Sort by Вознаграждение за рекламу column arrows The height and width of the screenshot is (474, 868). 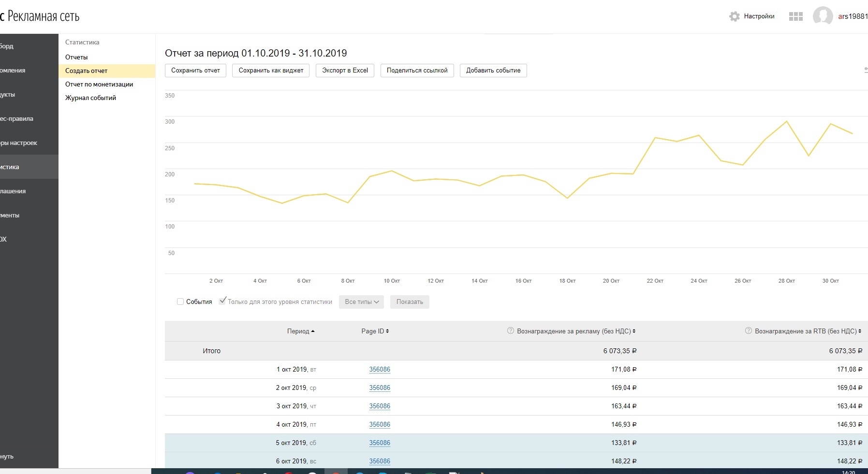pos(634,331)
